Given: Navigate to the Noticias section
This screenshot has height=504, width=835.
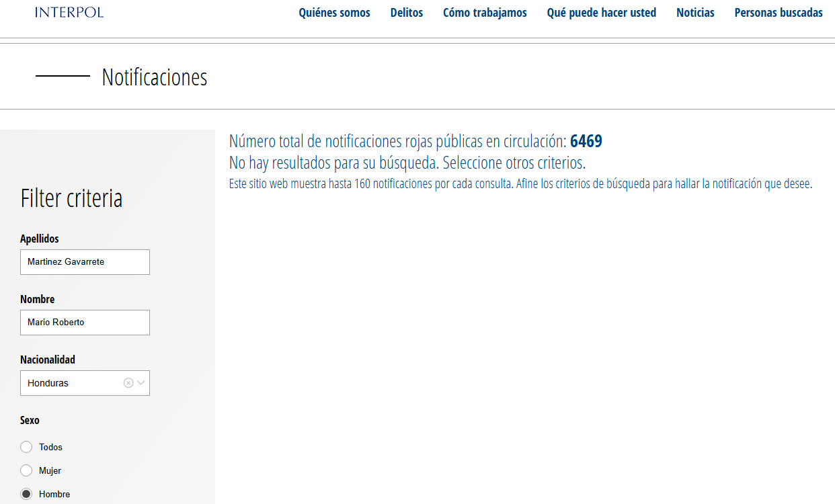Looking at the screenshot, I should (x=695, y=13).
